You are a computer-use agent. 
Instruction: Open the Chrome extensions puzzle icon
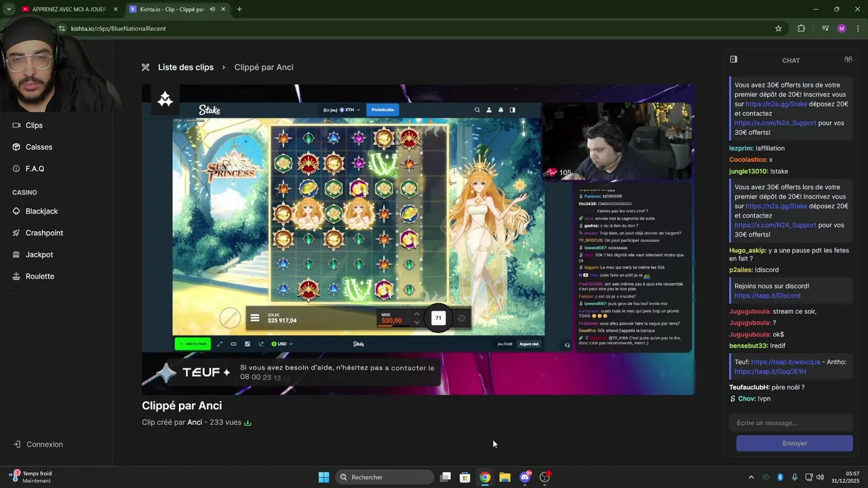pos(802,28)
